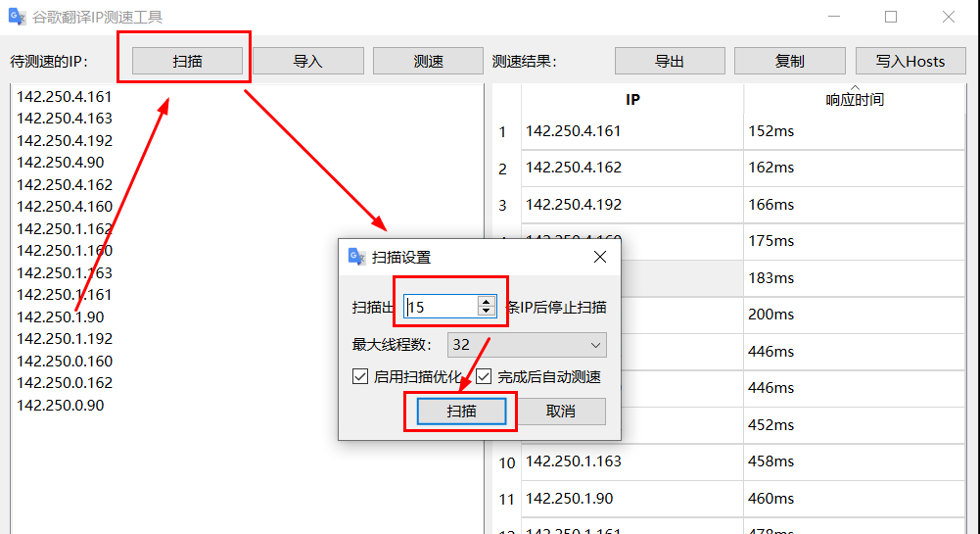Image resolution: width=980 pixels, height=534 pixels.
Task: Click the 写入Hosts button
Action: tap(910, 62)
